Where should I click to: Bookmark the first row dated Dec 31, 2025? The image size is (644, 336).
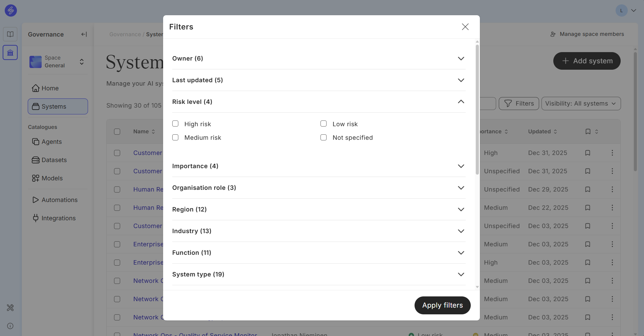587,153
